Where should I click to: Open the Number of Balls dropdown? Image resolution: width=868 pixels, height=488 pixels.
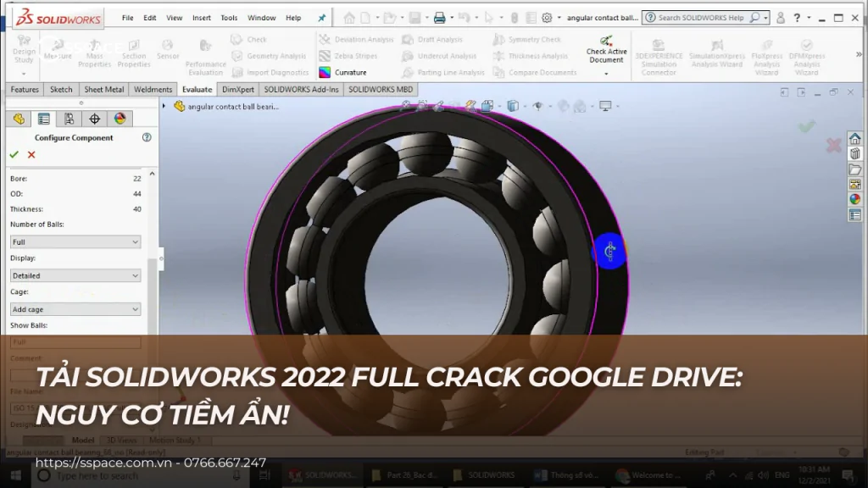click(75, 241)
